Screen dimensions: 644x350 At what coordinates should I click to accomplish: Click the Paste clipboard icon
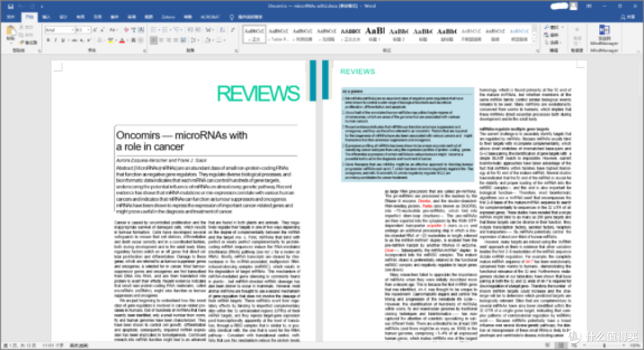tap(11, 30)
